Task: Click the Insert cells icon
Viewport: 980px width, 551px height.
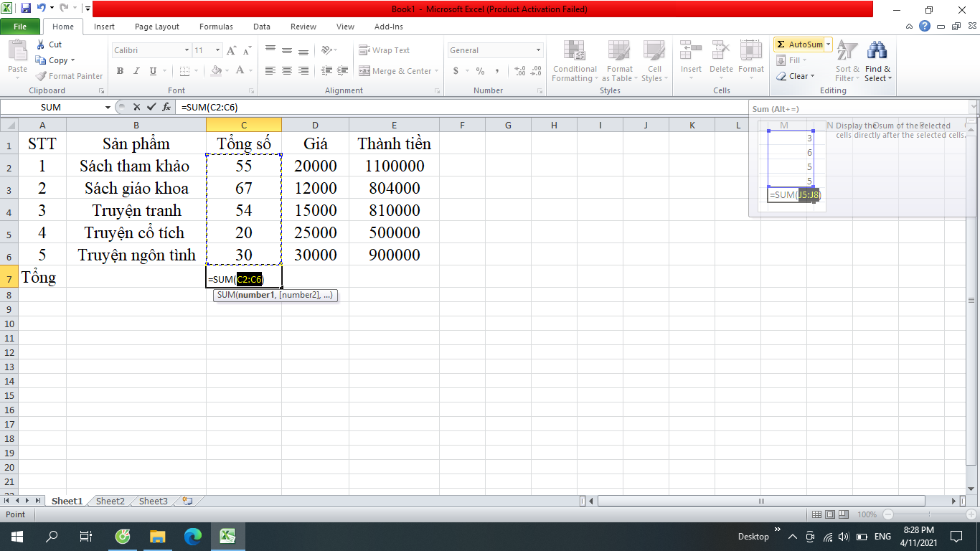Action: [x=691, y=50]
